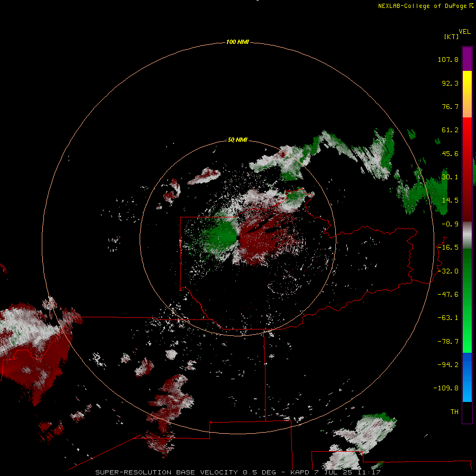The width and height of the screenshot is (476, 476).
Task: Pick the gray near-zero segment of color bar
Action: point(467,235)
